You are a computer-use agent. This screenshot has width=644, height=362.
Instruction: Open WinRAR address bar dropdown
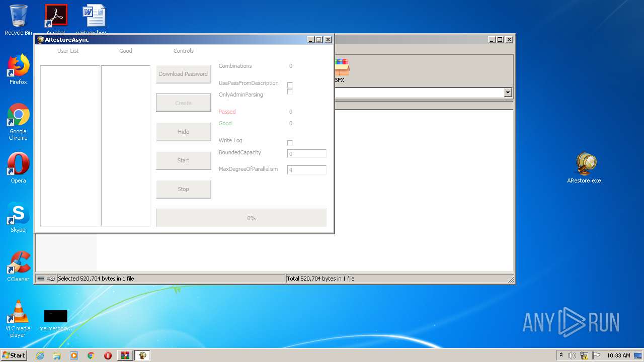point(508,93)
